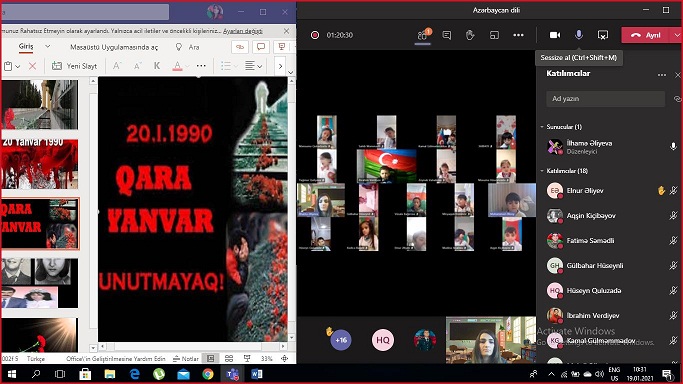This screenshot has height=384, width=683.
Task: Select the '20 Yanvar 1990' slide thumbnail
Action: [x=40, y=164]
